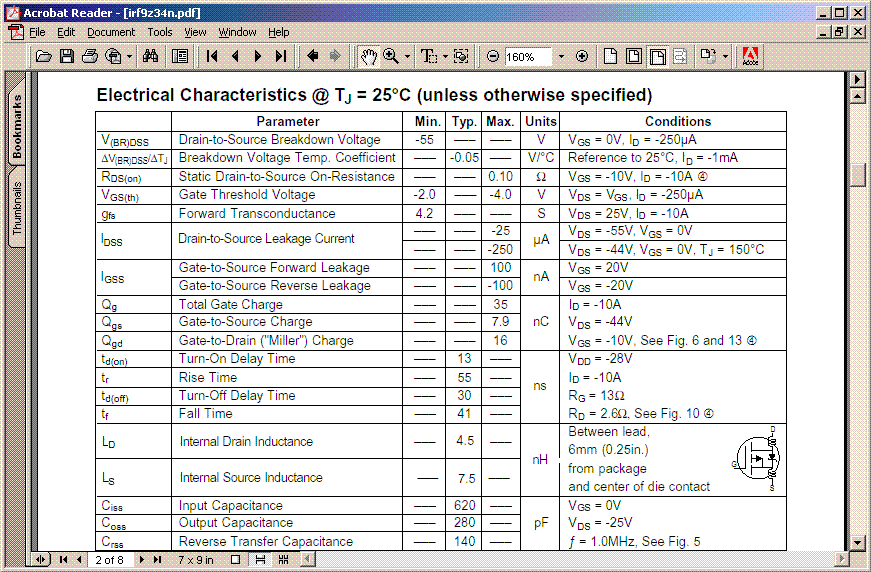
Task: Toggle single page layout in status bar
Action: point(237,560)
